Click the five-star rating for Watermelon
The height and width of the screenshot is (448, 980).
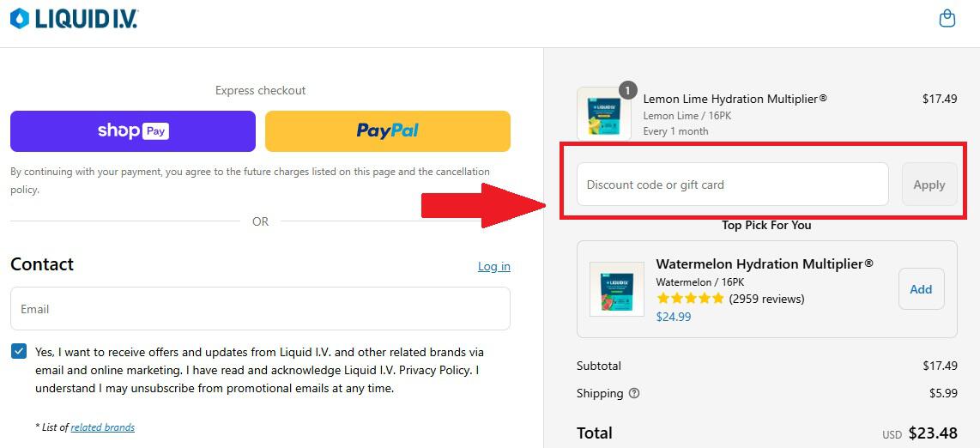point(690,299)
